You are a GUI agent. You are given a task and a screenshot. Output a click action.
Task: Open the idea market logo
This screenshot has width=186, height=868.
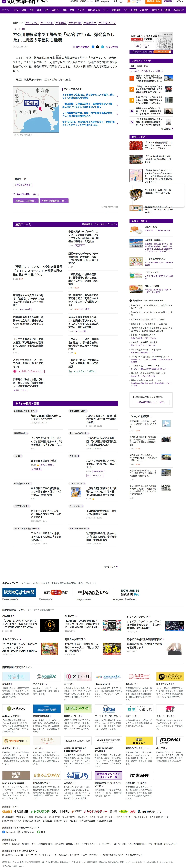coord(109,676)
